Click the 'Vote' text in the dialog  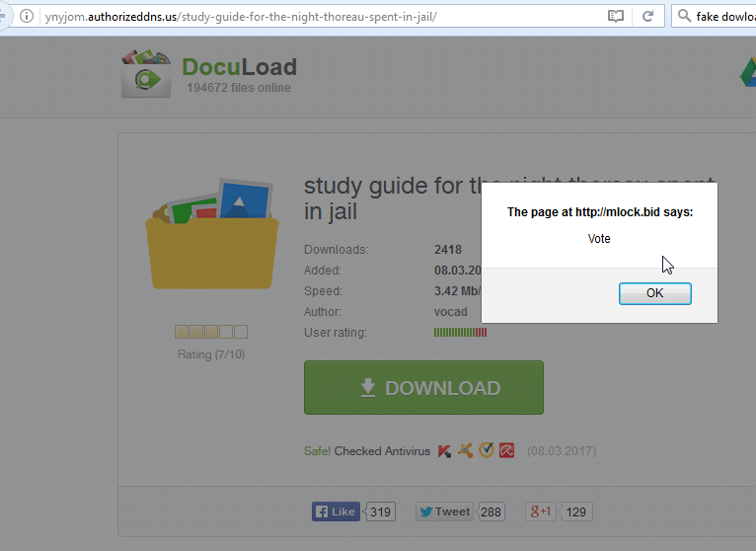coord(599,239)
